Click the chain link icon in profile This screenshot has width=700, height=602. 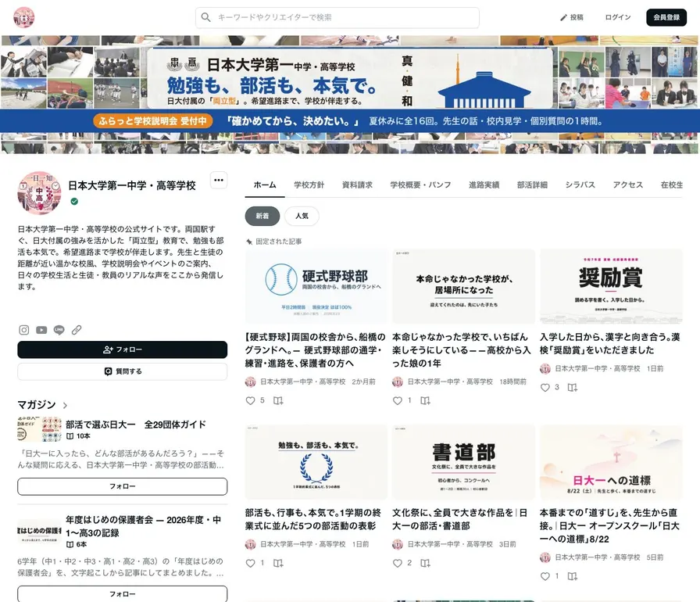pos(77,330)
